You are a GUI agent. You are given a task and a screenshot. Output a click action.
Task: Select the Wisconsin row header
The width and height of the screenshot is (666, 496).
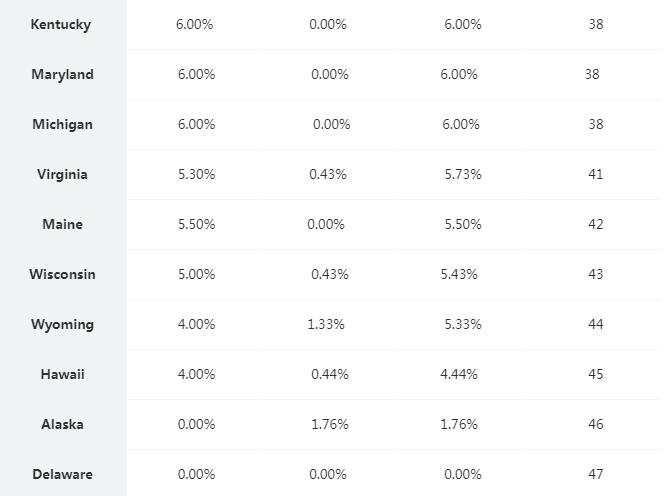click(x=62, y=275)
